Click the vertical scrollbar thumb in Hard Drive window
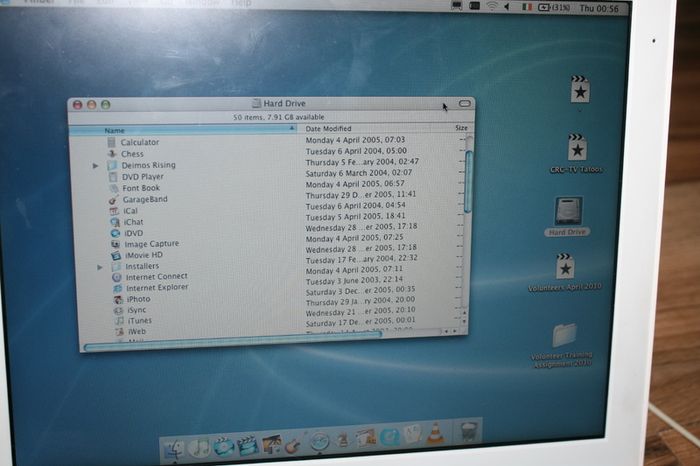The width and height of the screenshot is (700, 466). [468, 182]
